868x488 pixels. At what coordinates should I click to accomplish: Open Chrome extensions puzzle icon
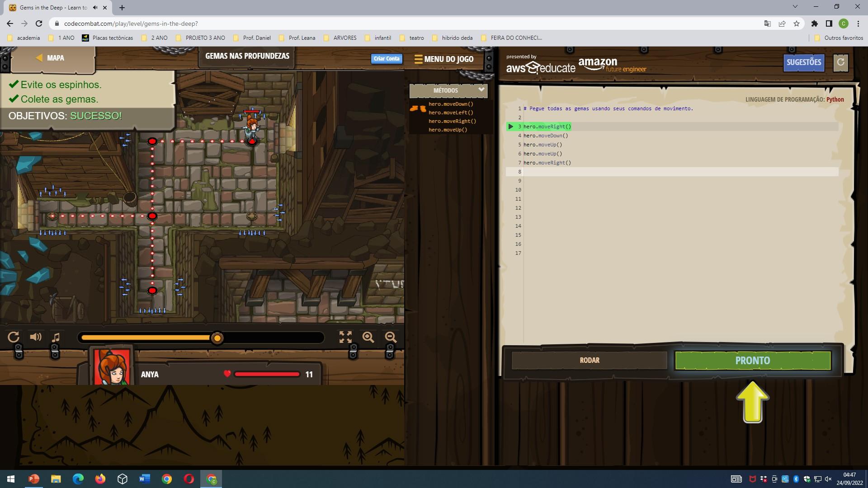point(815,23)
